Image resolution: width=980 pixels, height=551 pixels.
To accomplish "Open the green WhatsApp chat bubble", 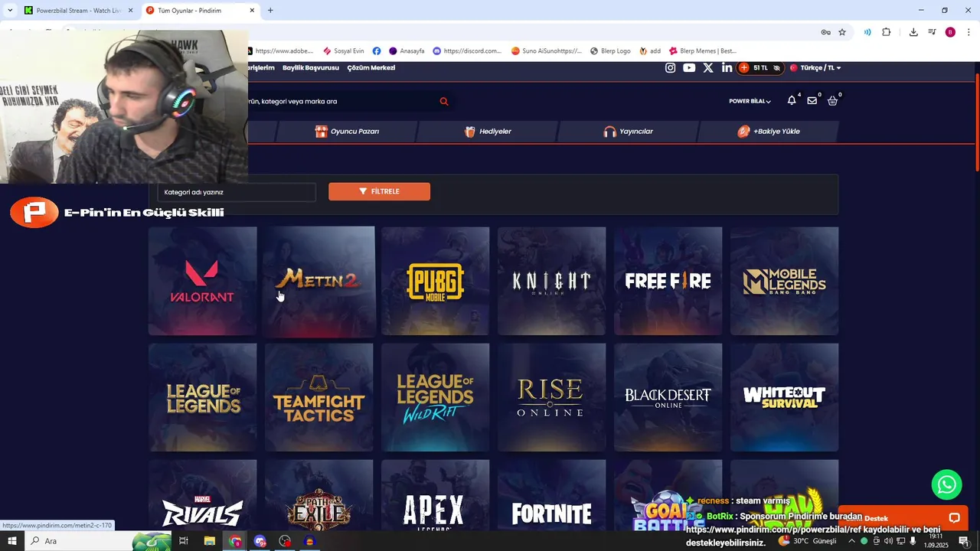I will 947,484.
